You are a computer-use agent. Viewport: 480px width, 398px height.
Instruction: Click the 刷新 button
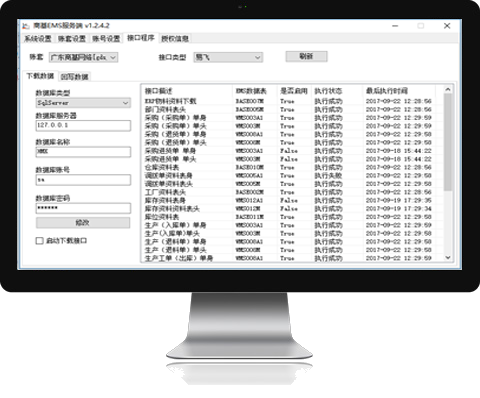coord(306,56)
